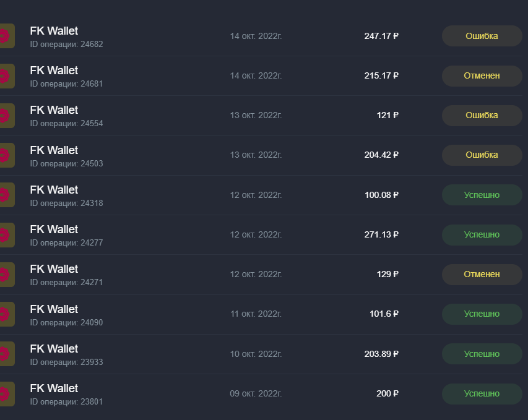Click the Успешно status for 100.08 ₽
Viewport: 528px width, 420px height.
tap(482, 195)
